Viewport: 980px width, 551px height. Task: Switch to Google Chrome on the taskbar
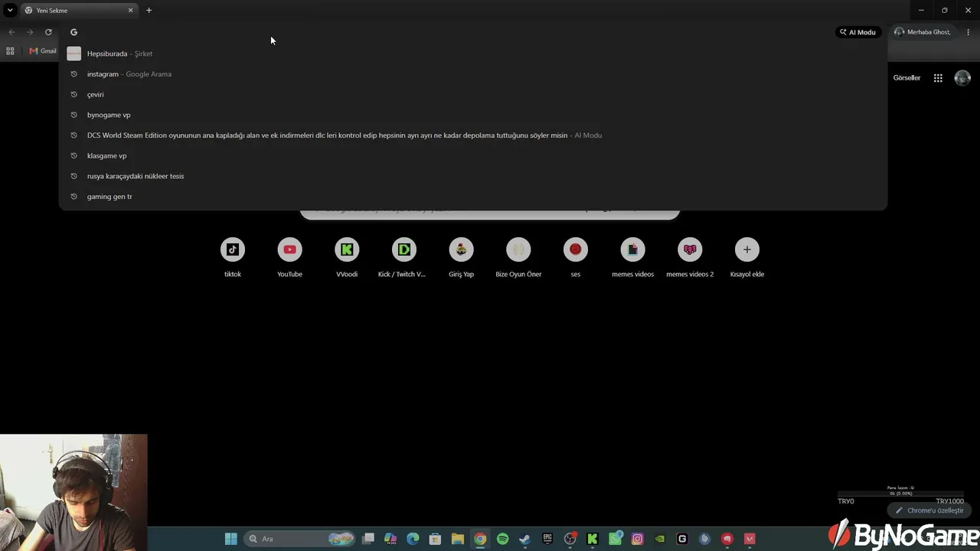[480, 539]
